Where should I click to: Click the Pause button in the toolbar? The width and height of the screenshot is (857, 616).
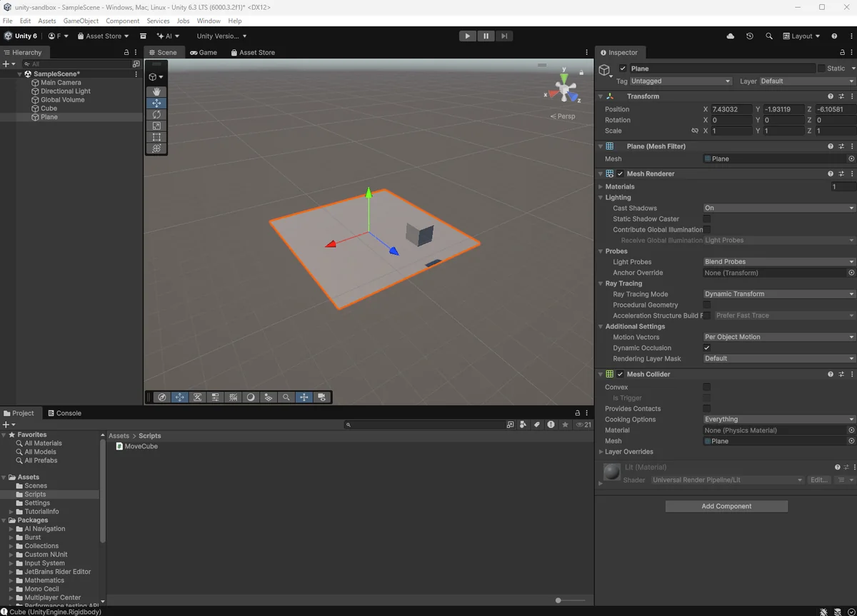pyautogui.click(x=486, y=36)
